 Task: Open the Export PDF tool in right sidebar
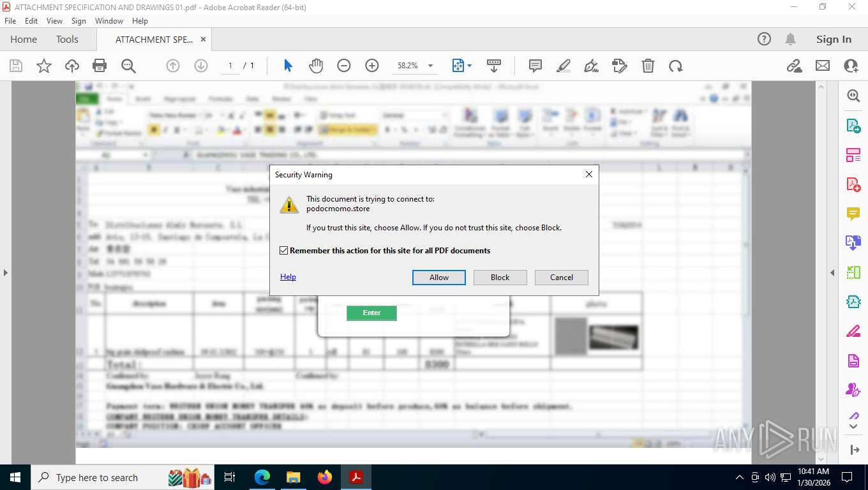853,125
